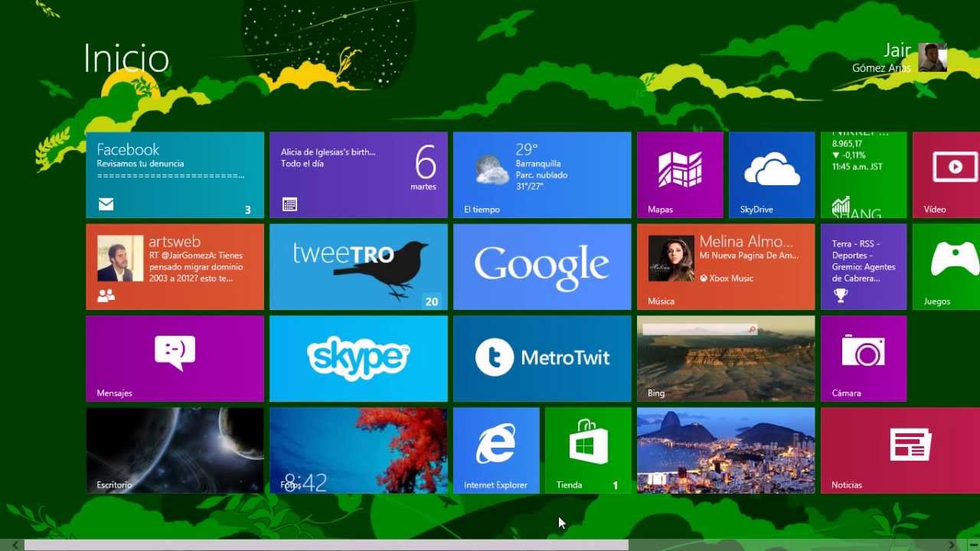Open the artsweb people tile
980x551 pixels.
175,266
